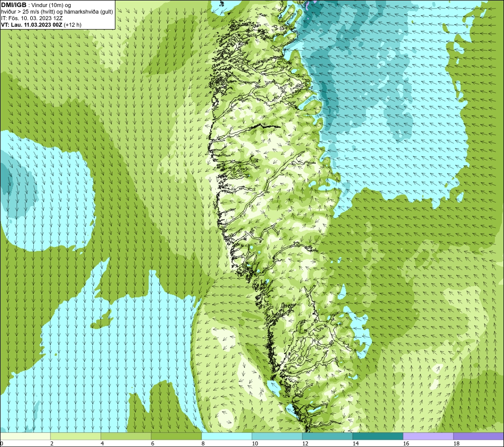Click the scale label '6'
Screen dimensions: 504x447
click(153, 444)
